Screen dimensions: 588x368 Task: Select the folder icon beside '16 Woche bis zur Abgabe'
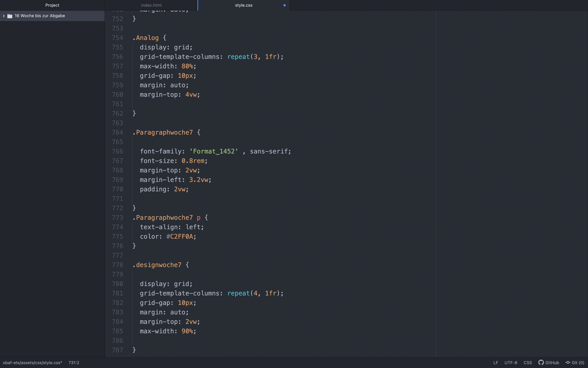pos(10,16)
